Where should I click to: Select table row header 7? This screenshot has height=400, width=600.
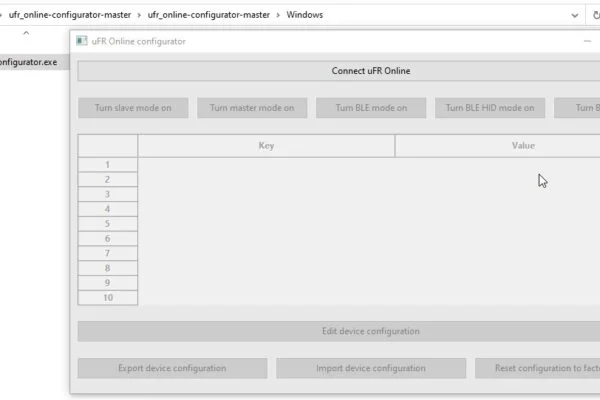pos(108,253)
